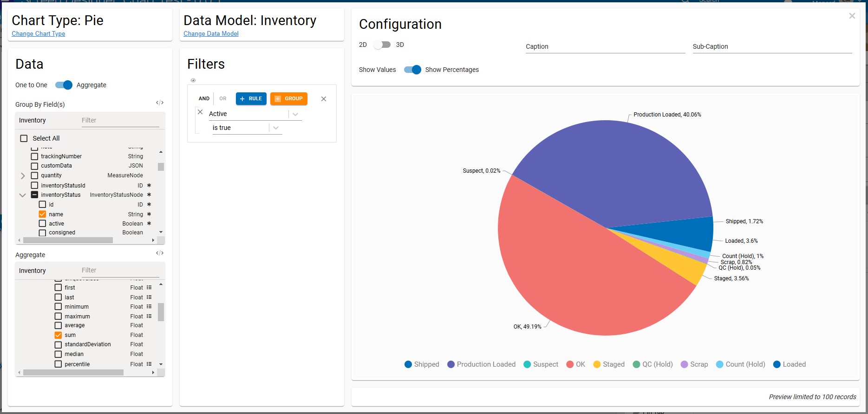Toggle Scrap legend entry
The height and width of the screenshot is (414, 868).
[x=694, y=364]
